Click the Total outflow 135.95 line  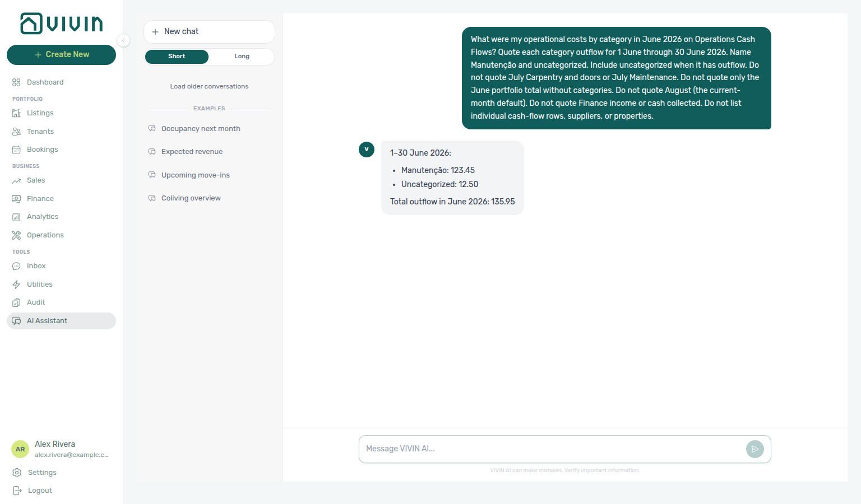452,202
